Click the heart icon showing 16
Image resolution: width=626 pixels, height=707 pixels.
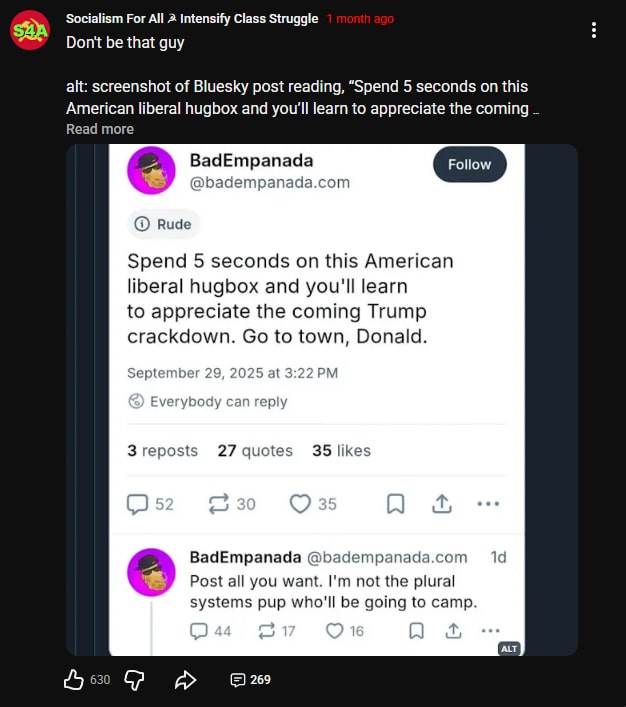click(335, 630)
